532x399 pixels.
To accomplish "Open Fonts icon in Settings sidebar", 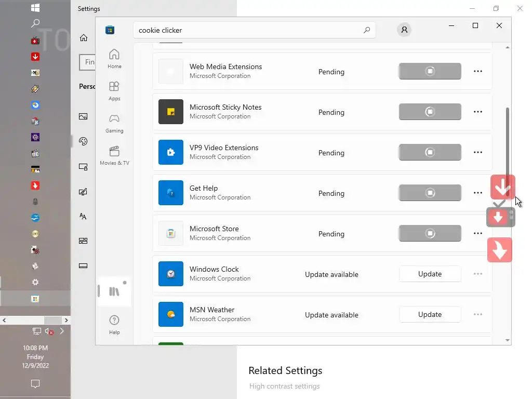I will [x=83, y=216].
